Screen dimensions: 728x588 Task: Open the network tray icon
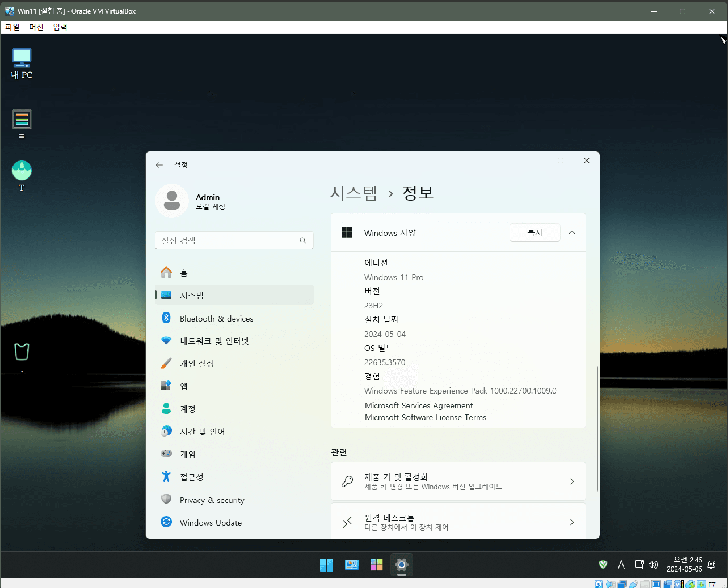pos(639,565)
